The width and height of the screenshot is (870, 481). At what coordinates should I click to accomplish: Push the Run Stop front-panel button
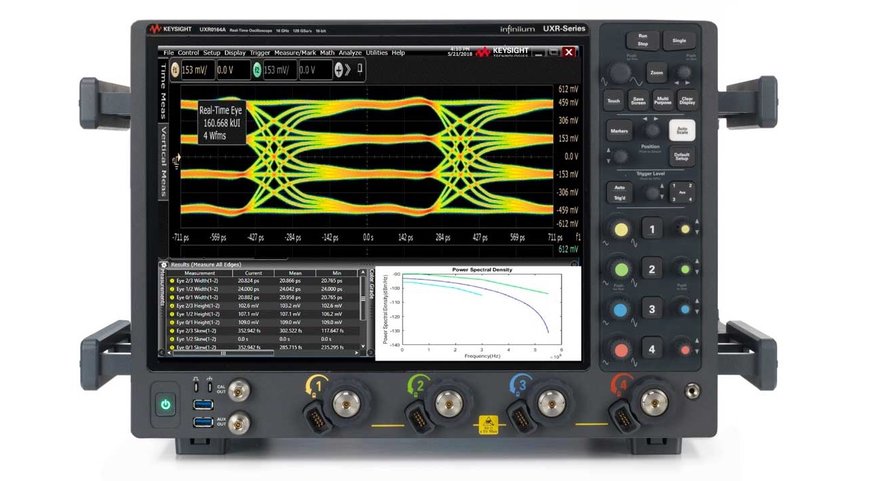[643, 40]
